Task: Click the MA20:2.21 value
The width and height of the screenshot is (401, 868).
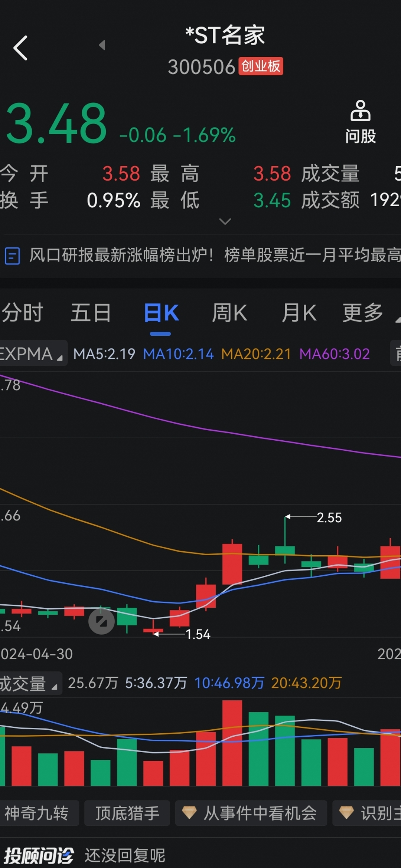Action: click(256, 354)
